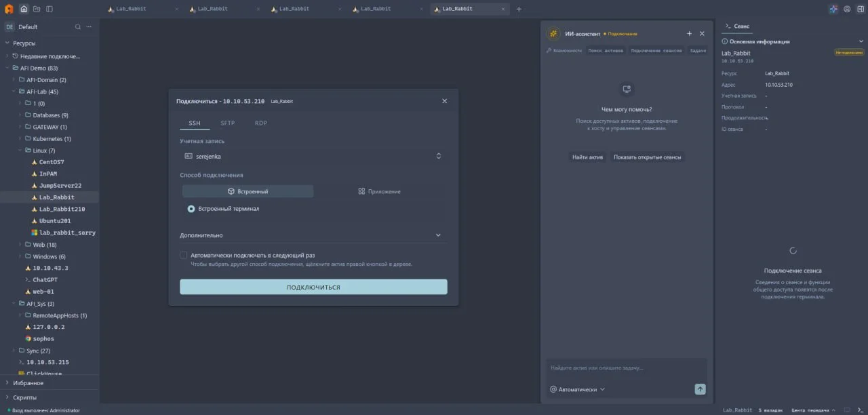The height and width of the screenshot is (415, 868).
Task: Expand the Windows (6) folder
Action: [x=20, y=256]
